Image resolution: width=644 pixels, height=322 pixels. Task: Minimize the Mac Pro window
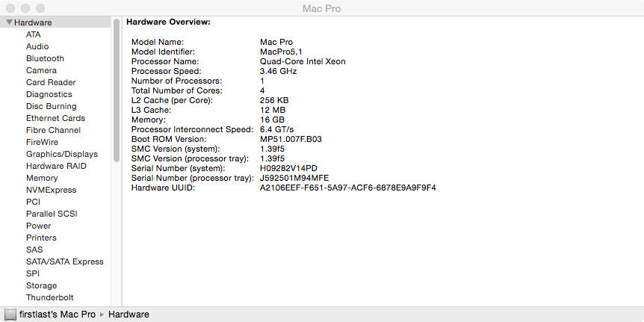point(25,8)
